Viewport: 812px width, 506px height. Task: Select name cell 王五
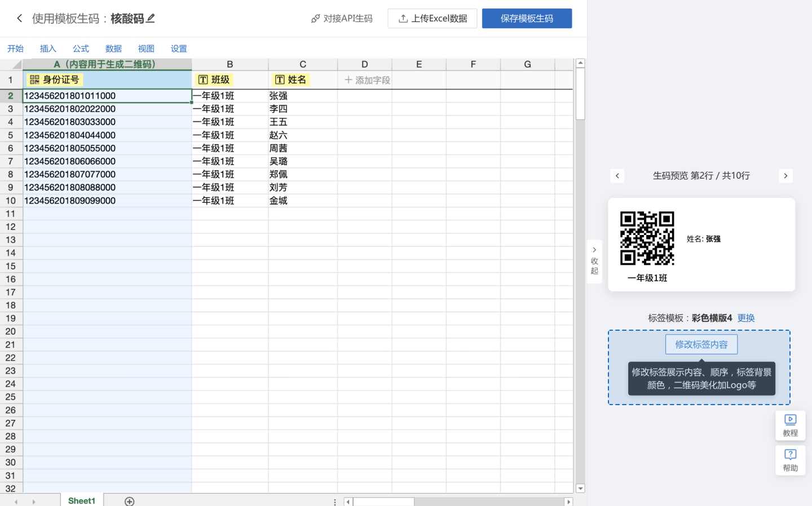(303, 122)
